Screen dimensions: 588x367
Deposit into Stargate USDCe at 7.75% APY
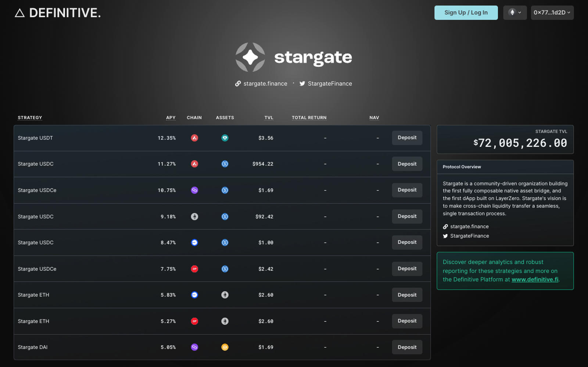click(407, 269)
